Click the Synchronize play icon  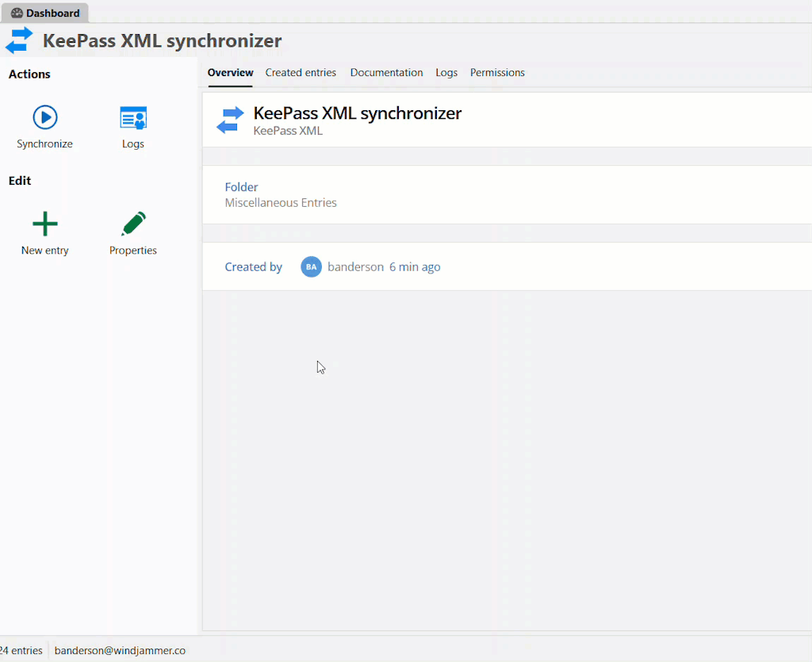coord(45,117)
